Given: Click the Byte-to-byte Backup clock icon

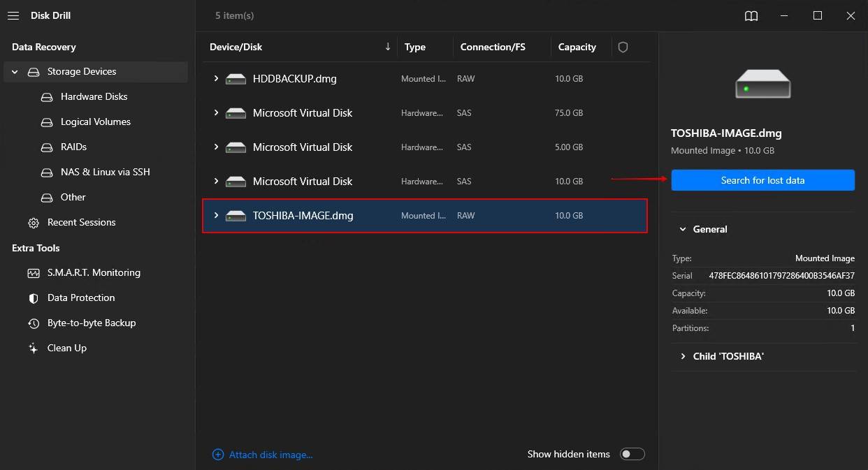Looking at the screenshot, I should 34,323.
